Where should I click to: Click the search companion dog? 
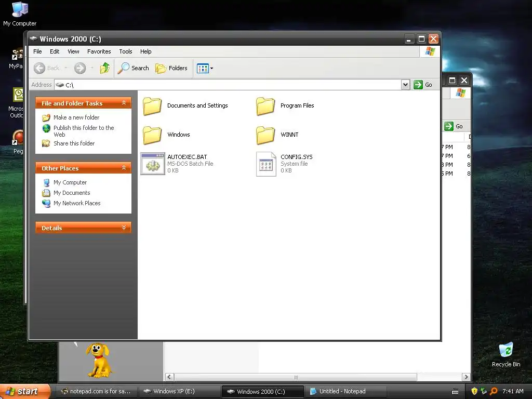pyautogui.click(x=98, y=361)
